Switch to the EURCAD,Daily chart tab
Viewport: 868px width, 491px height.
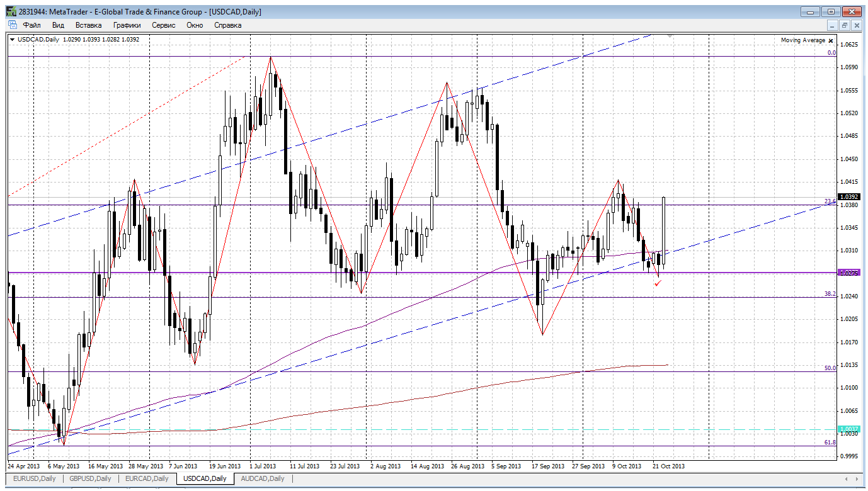147,478
